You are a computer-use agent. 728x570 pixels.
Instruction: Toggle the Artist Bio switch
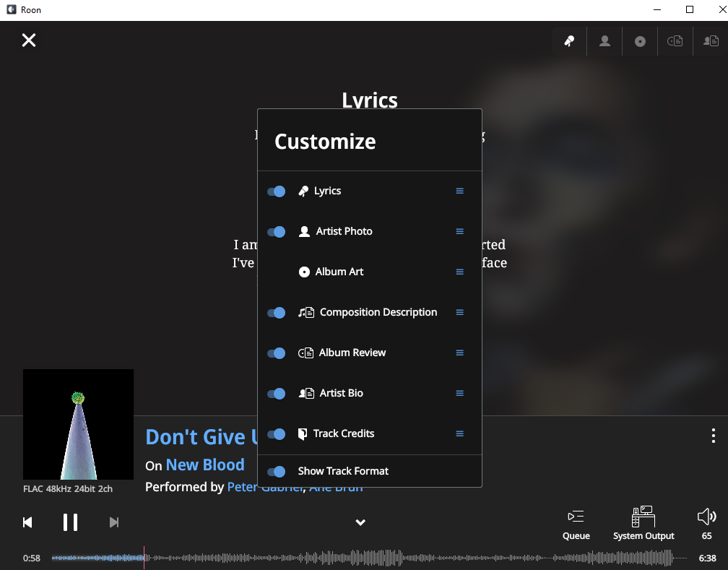[276, 394]
